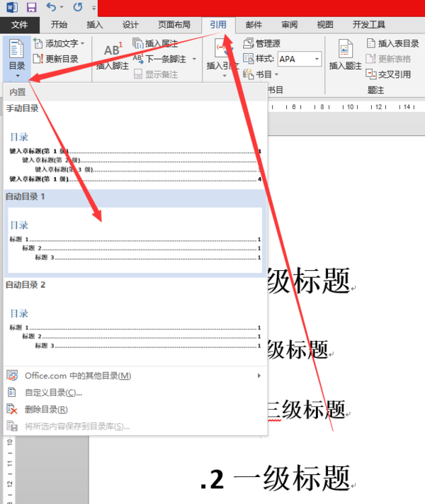
Task: Click the 插入题注 icon
Action: click(346, 49)
